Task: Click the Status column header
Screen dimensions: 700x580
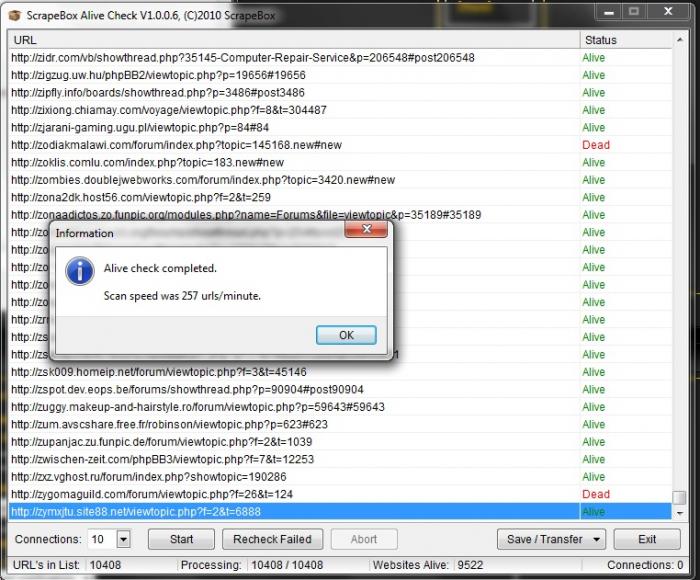Action: click(x=625, y=40)
